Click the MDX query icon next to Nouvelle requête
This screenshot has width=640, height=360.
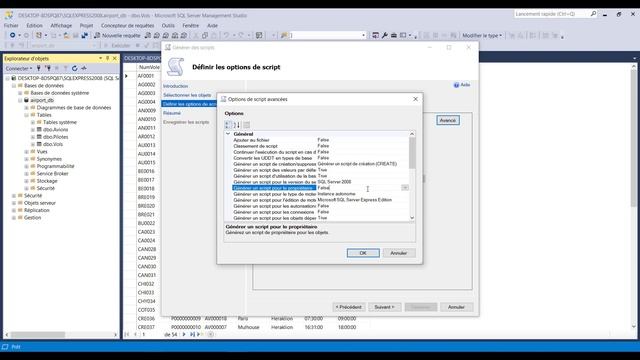pyautogui.click(x=157, y=36)
